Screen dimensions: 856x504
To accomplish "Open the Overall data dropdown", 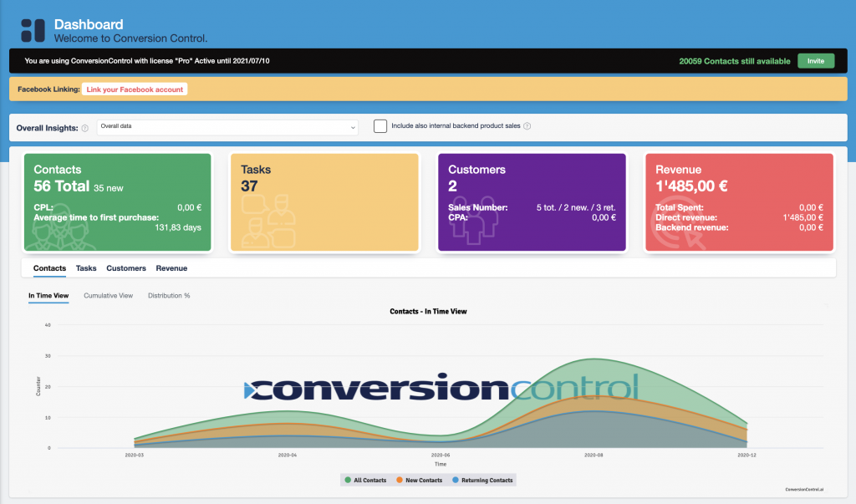I will (x=227, y=127).
